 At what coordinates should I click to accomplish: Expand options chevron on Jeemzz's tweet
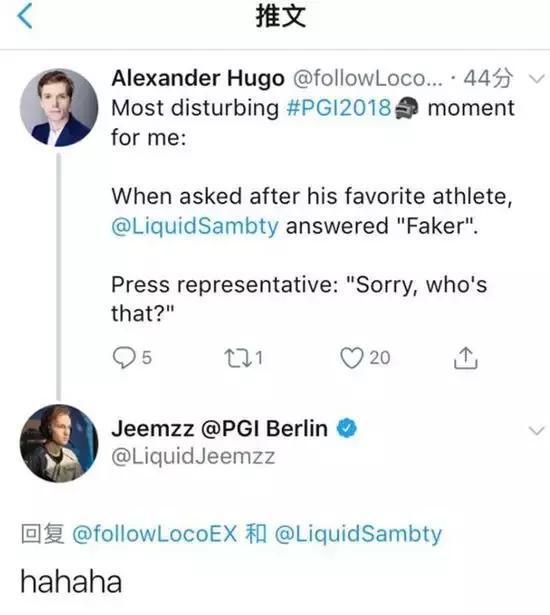[536, 431]
